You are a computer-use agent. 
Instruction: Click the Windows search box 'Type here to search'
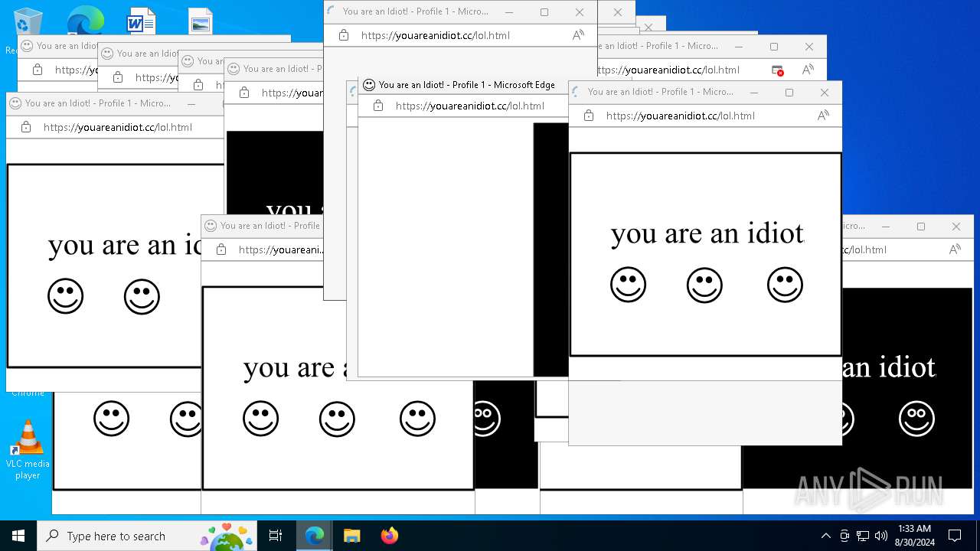[147, 536]
